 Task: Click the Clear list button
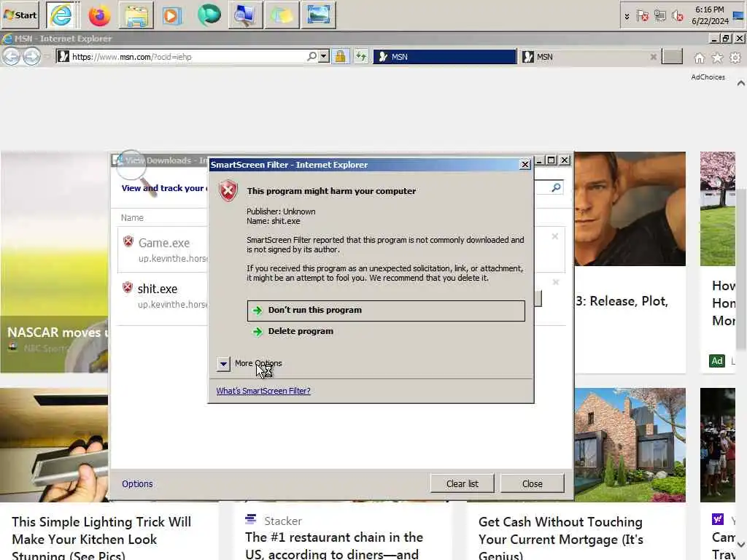(462, 484)
